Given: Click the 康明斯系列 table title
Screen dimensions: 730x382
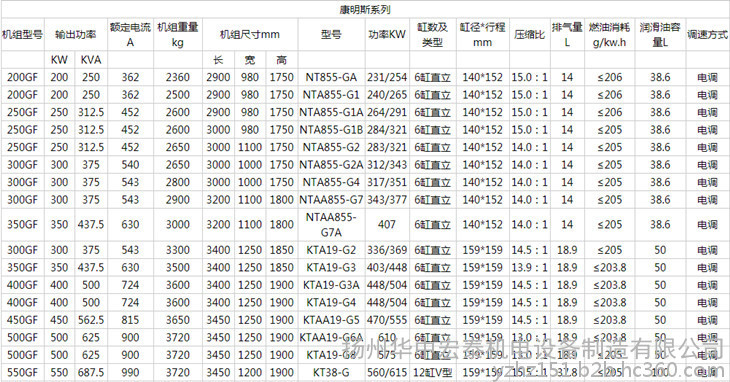Looking at the screenshot, I should (x=365, y=9).
